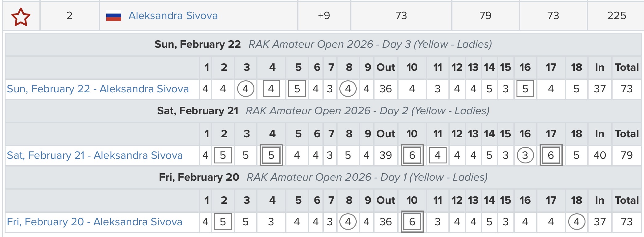Click the Day 1 (Yellow - Ladies) round header

[367, 177]
